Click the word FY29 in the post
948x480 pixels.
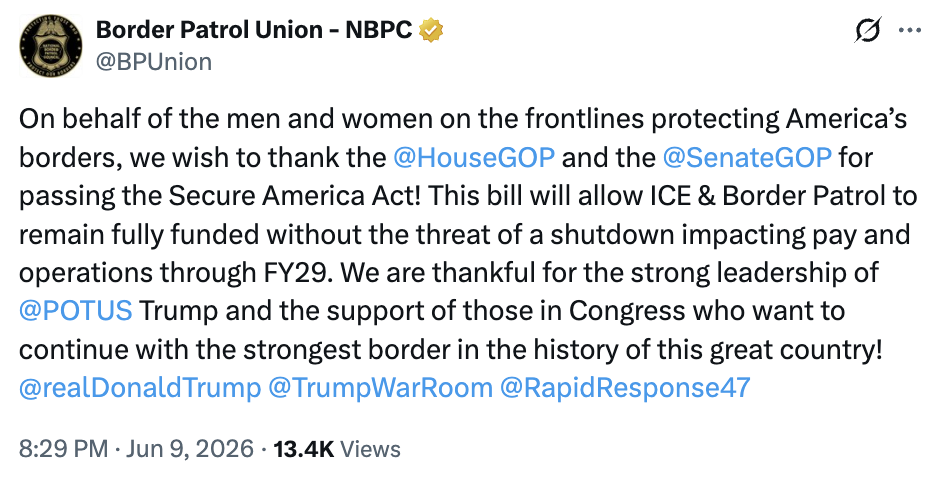coord(297,273)
